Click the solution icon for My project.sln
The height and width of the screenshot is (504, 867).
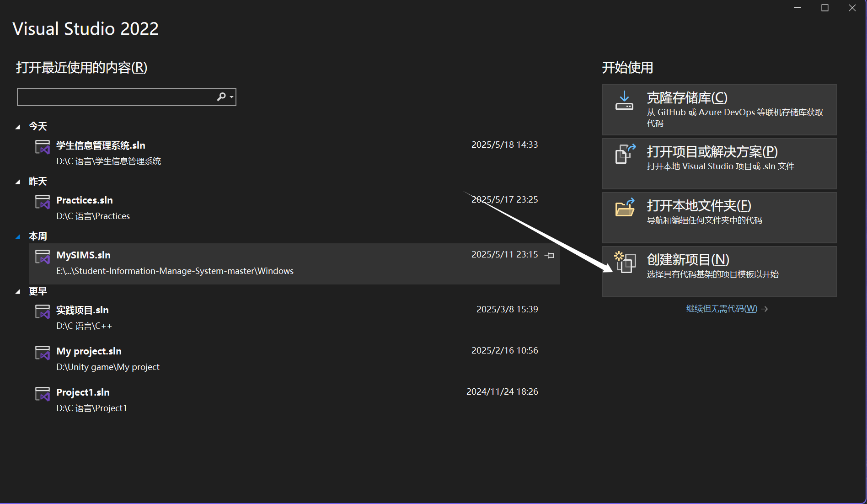[x=43, y=353]
